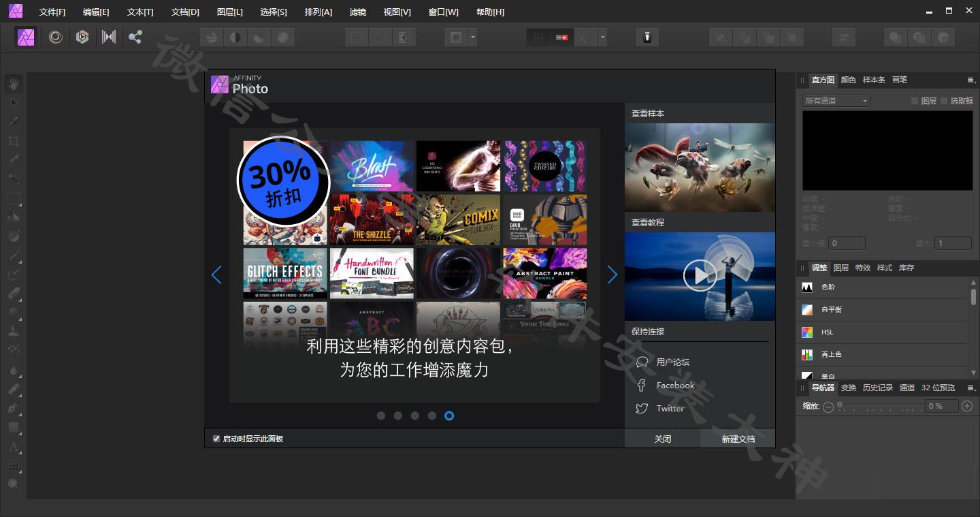Image resolution: width=980 pixels, height=517 pixels.
Task: Select the View (hand) tool
Action: tap(14, 84)
